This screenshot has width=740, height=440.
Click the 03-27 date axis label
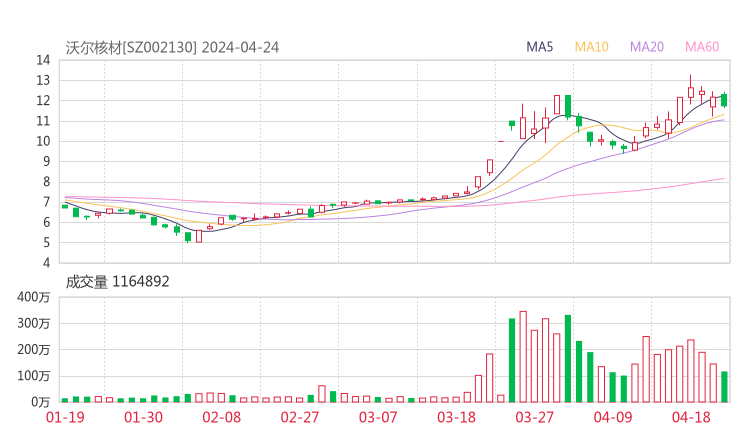534,417
